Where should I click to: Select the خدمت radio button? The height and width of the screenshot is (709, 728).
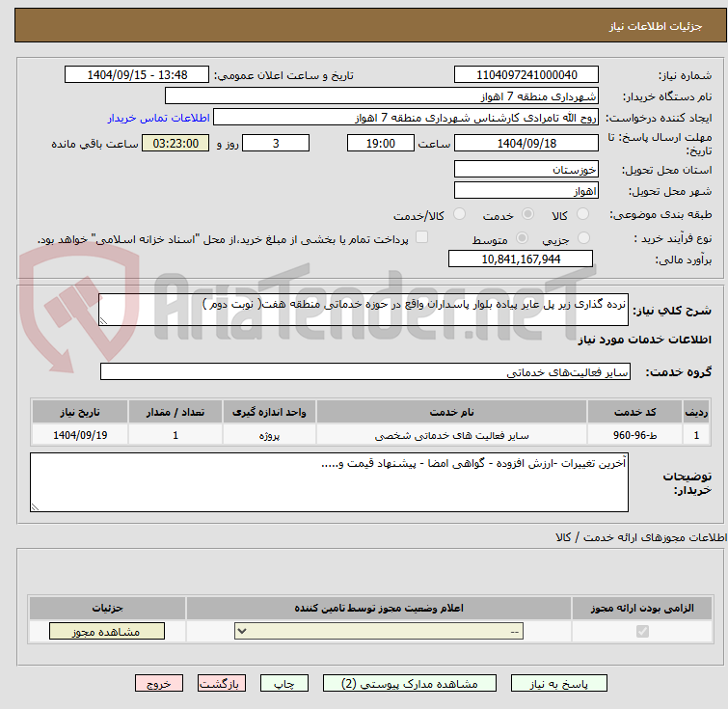[527, 214]
